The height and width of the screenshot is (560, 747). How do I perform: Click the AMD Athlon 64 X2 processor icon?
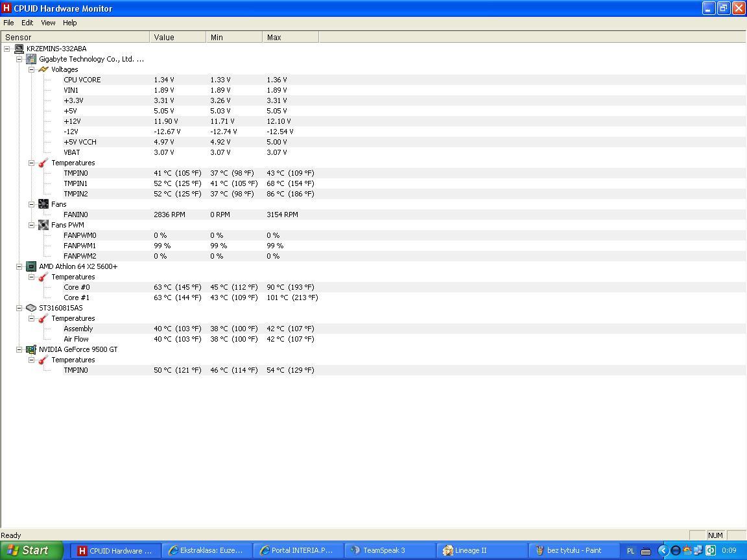(31, 266)
